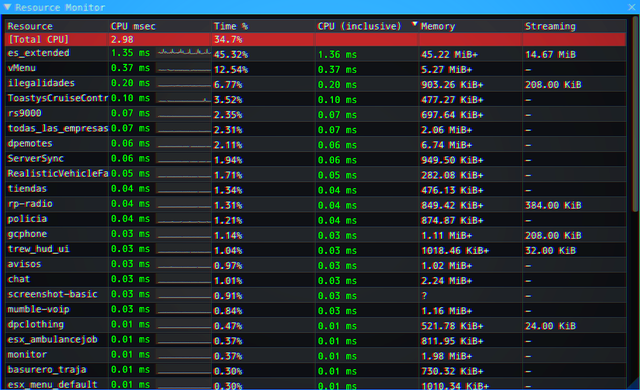
Task: Select the rp-radio resource row
Action: (316, 205)
